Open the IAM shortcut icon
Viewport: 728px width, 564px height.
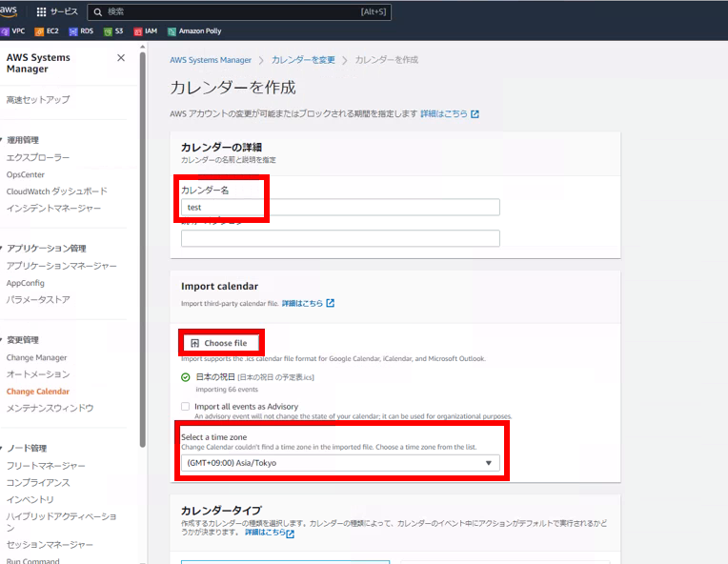pyautogui.click(x=138, y=31)
